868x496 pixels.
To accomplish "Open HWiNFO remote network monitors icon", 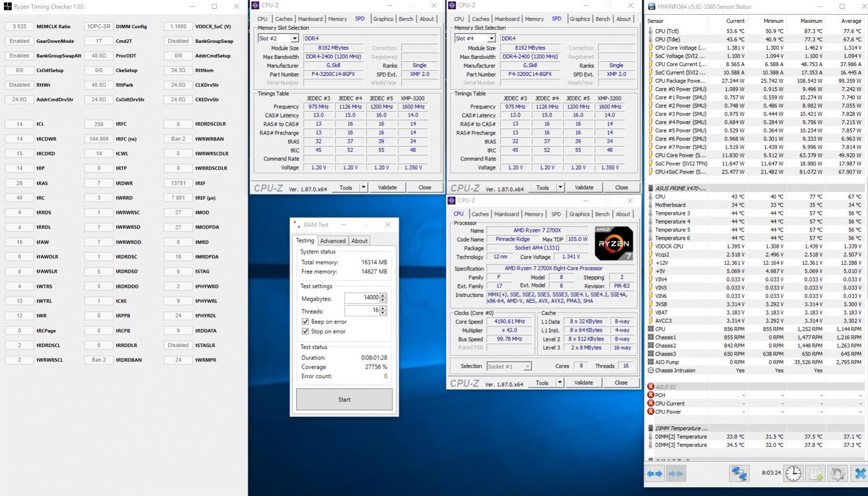I will tap(739, 473).
